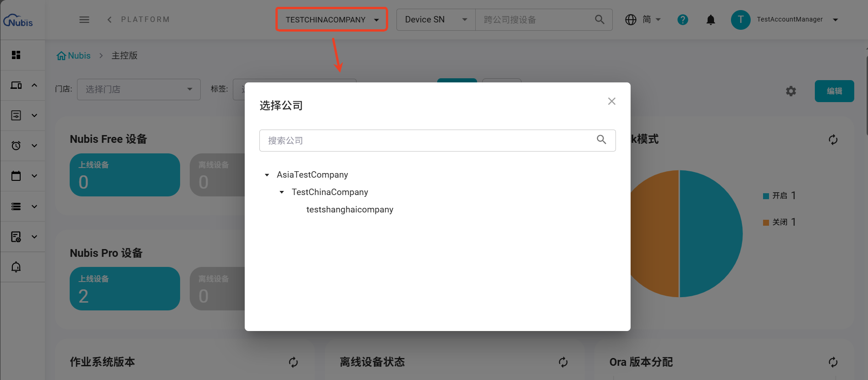Collapse the AsiaTestCompany tree node
Viewport: 868px width, 380px height.
[x=267, y=175]
